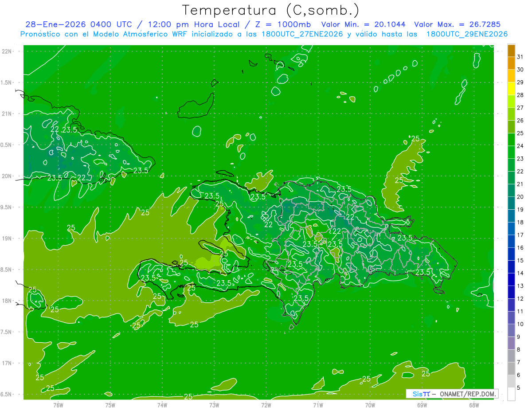Click the 69W longitude axis label
532x411 pixels.
[x=422, y=405]
